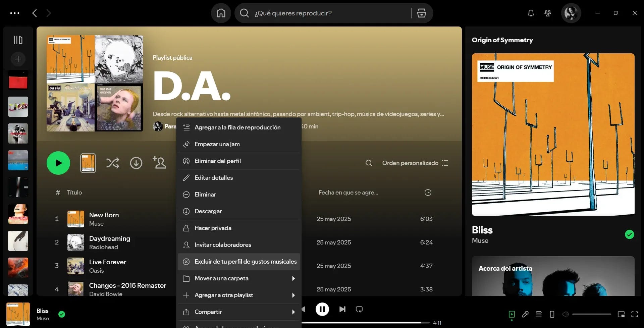Sort by Título column header

[x=74, y=193]
